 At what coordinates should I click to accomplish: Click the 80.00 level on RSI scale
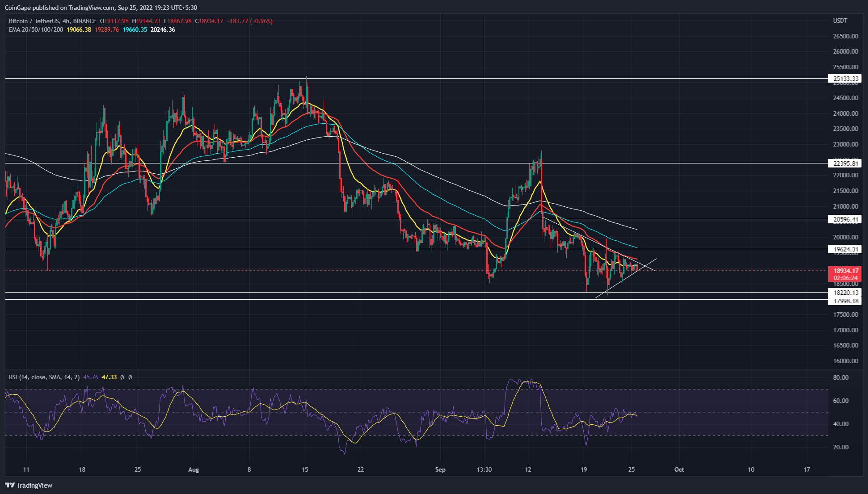tap(841, 377)
